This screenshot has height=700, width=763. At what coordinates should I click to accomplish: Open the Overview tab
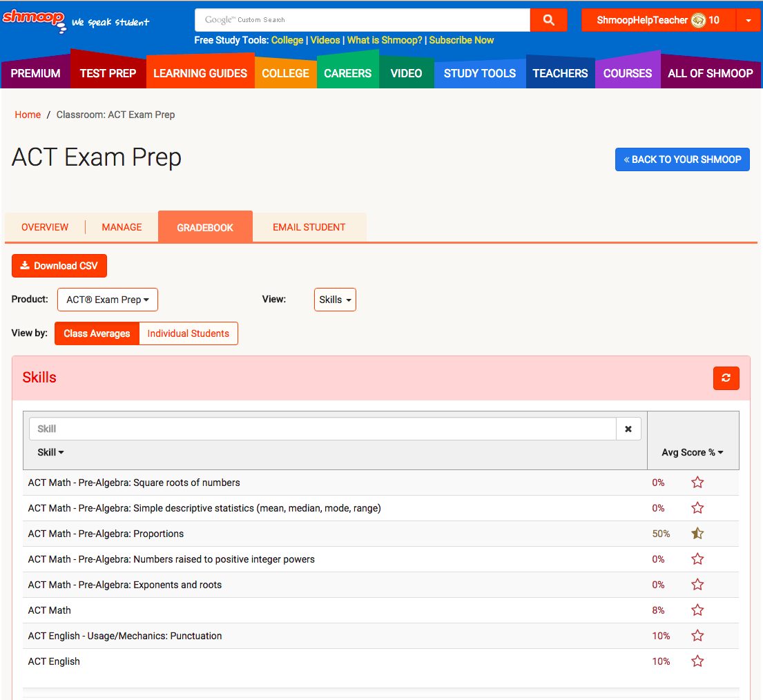point(45,227)
